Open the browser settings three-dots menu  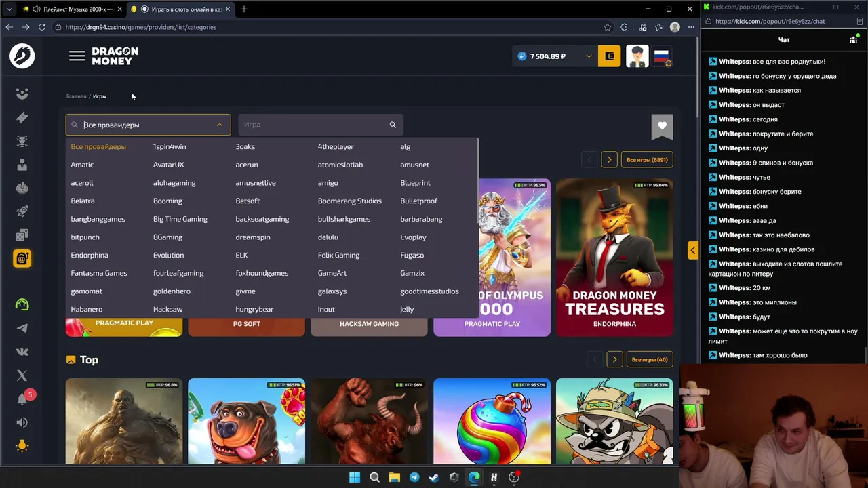691,27
